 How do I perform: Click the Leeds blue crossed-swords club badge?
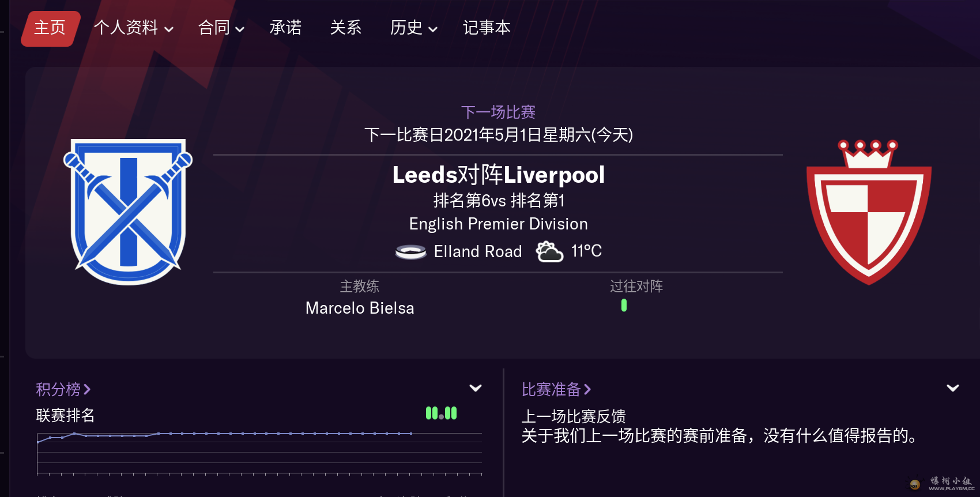(128, 212)
